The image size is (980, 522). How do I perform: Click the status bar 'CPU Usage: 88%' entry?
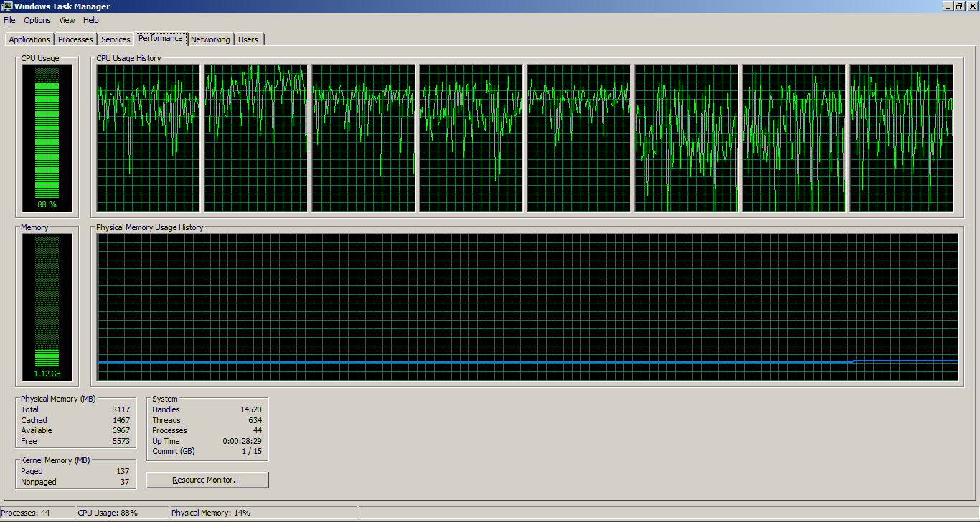(122, 513)
